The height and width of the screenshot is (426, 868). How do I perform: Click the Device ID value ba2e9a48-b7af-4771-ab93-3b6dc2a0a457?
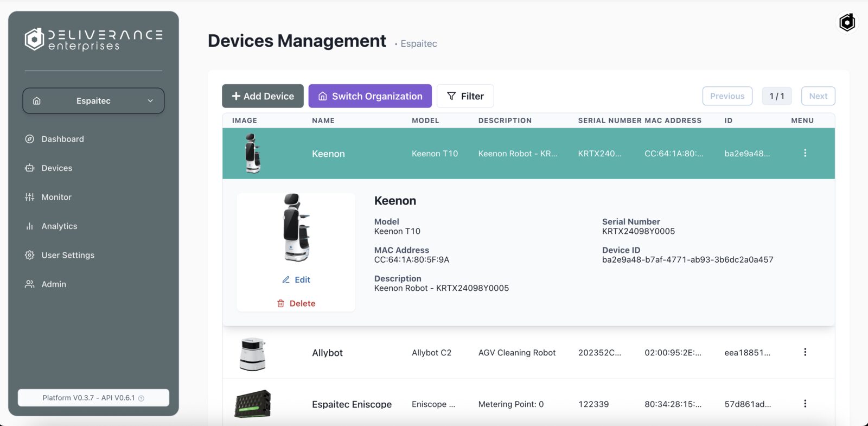688,260
